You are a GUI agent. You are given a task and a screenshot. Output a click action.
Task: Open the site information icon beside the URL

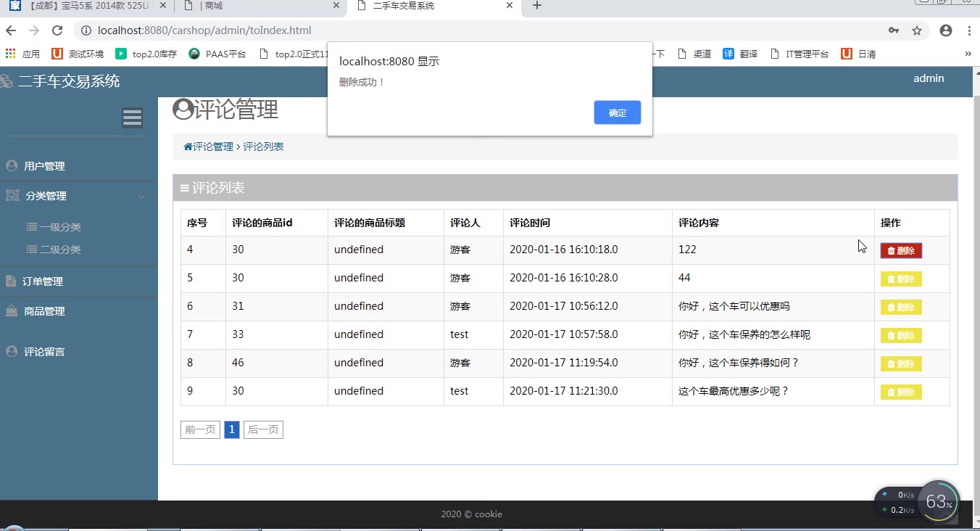point(86,30)
